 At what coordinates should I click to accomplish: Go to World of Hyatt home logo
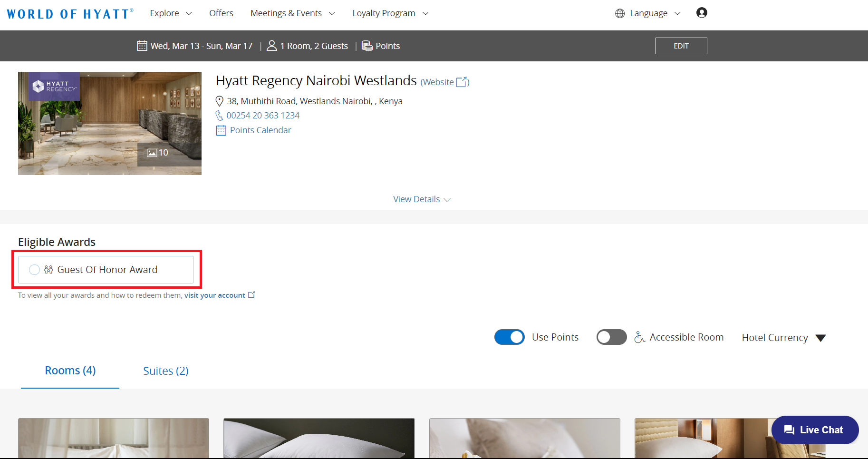coord(70,13)
